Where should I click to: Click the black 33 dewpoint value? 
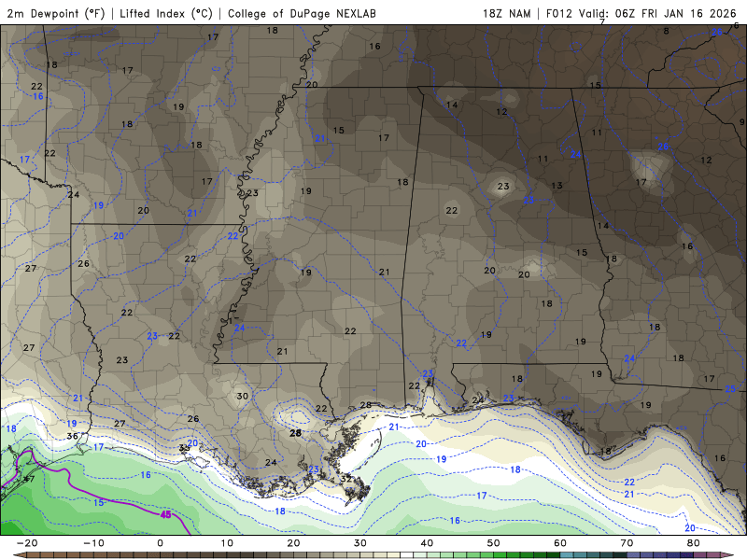pos(184,448)
